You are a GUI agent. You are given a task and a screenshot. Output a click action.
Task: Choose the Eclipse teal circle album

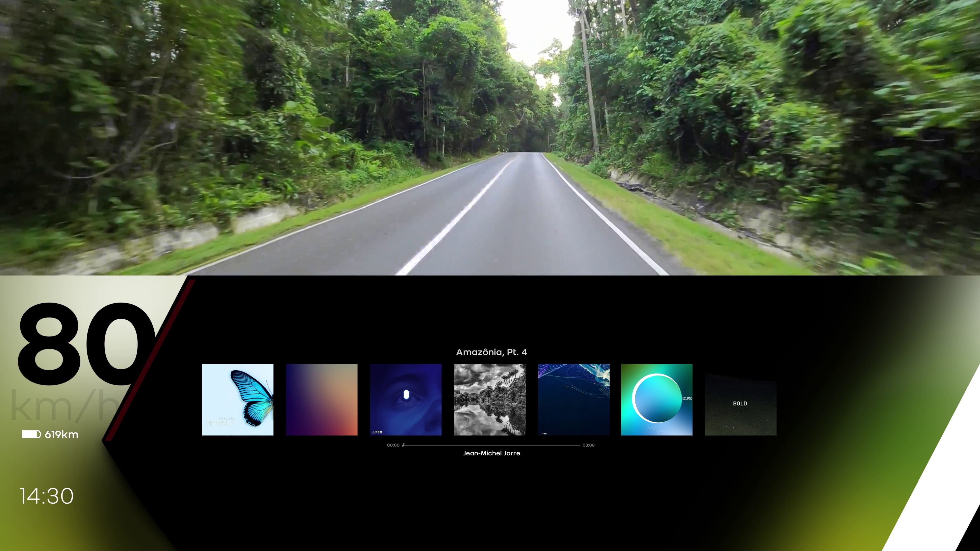(657, 399)
